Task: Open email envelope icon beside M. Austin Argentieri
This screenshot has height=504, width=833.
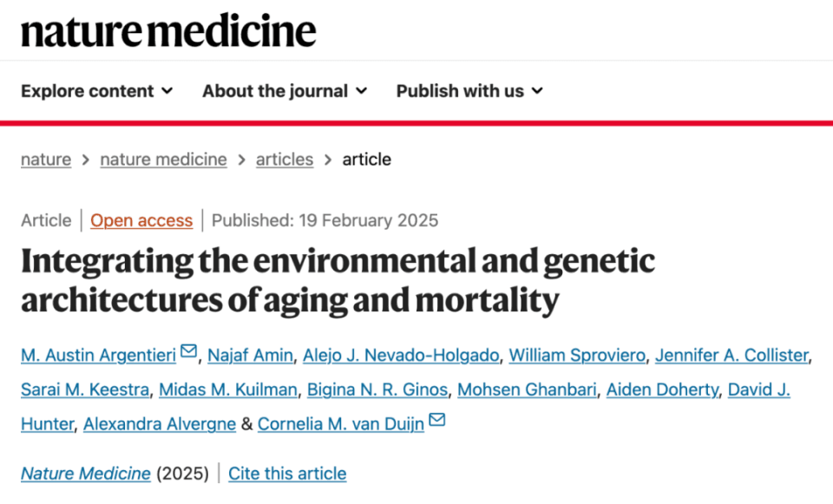Action: tap(188, 351)
